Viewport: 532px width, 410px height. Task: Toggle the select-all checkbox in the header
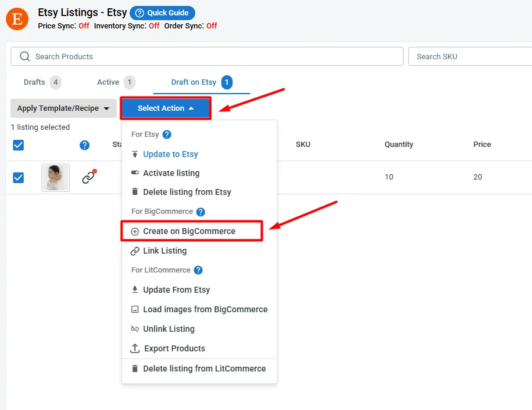18,145
